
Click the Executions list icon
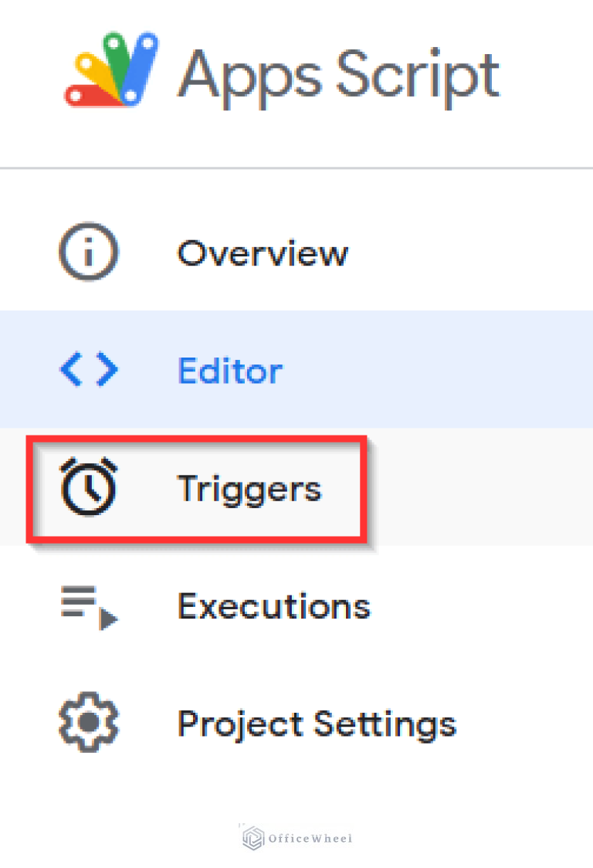click(88, 606)
